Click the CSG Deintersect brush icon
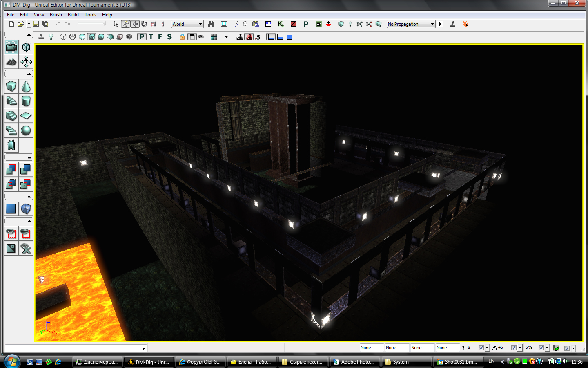Image resolution: width=588 pixels, height=368 pixels. point(26,184)
